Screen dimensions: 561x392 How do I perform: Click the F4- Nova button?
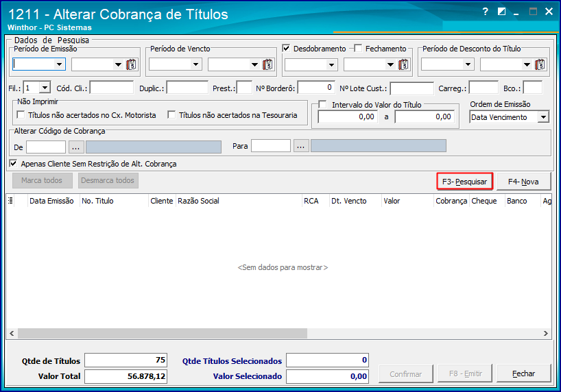(x=523, y=182)
